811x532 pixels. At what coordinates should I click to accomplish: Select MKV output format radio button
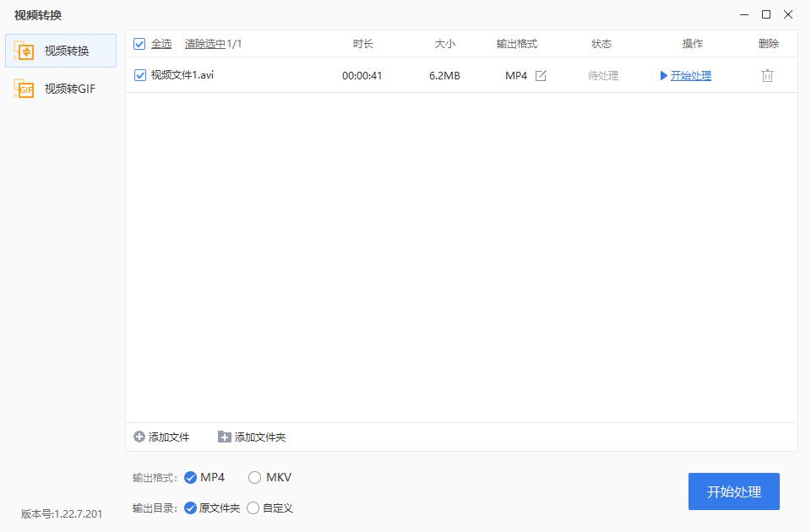254,478
